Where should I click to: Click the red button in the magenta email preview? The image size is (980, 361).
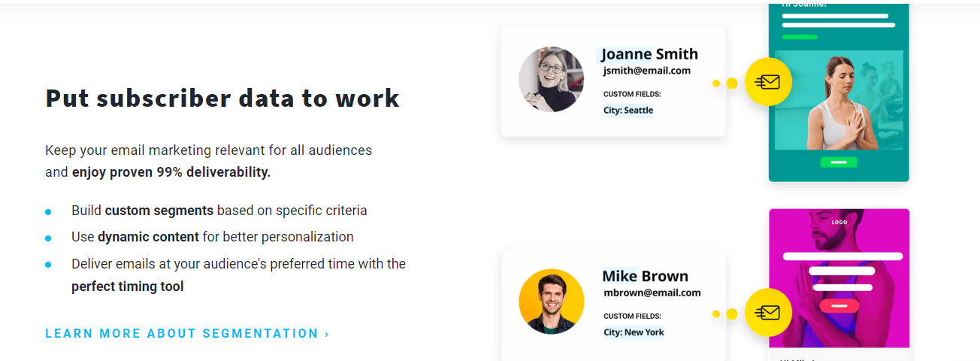[x=839, y=306]
